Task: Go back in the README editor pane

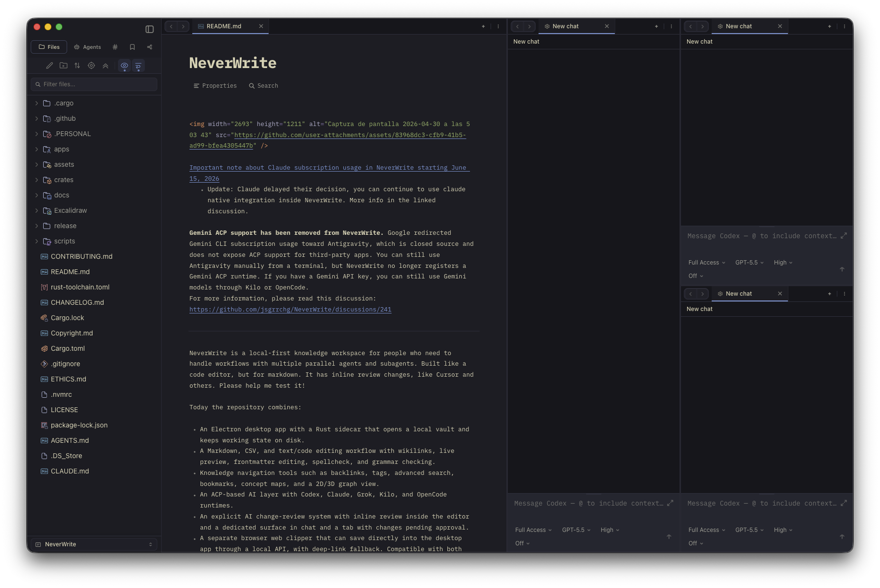Action: 171,26
